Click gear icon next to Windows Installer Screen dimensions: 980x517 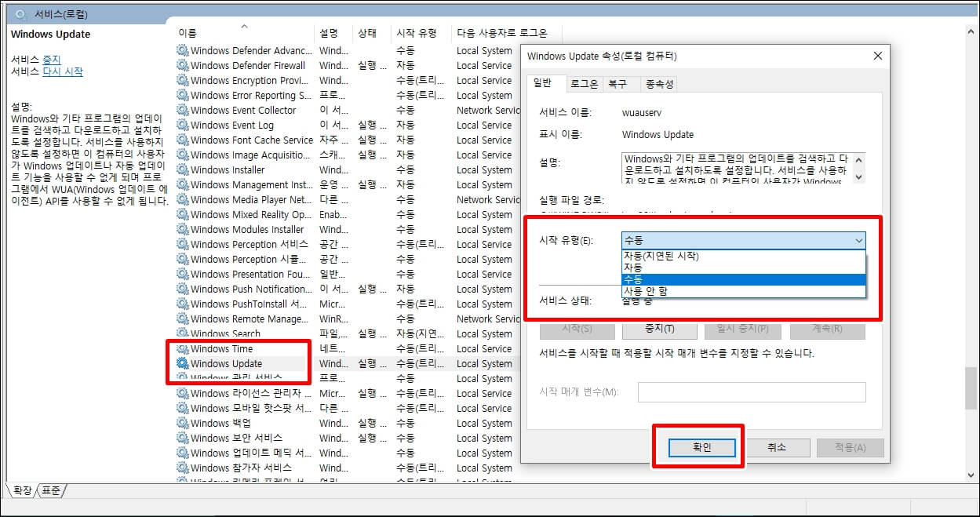[x=183, y=170]
